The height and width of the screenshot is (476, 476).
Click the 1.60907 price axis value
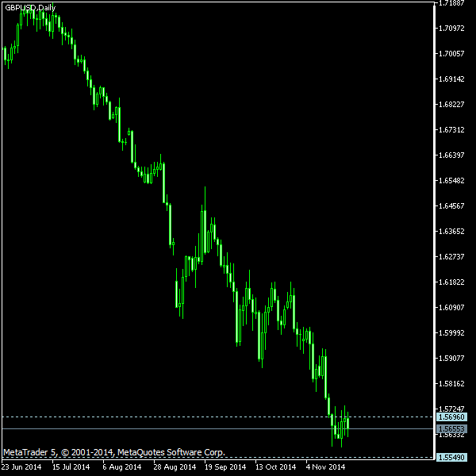click(x=451, y=308)
